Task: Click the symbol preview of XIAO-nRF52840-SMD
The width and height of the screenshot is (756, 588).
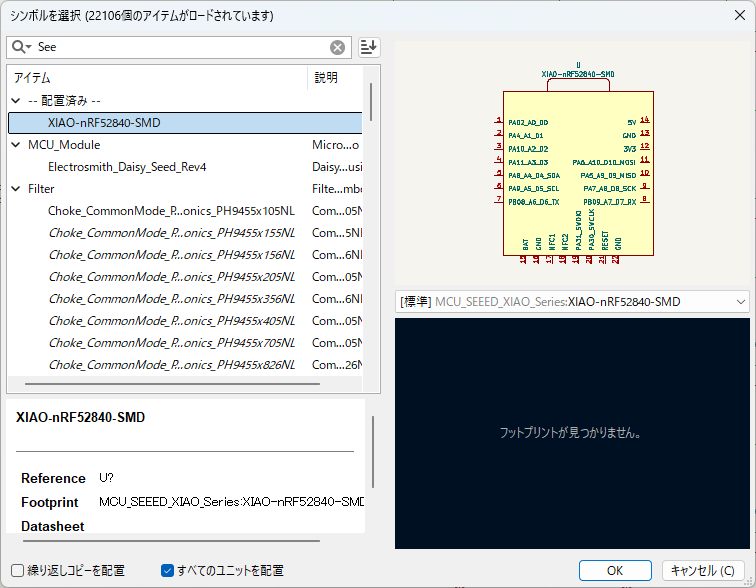Action: (x=573, y=164)
